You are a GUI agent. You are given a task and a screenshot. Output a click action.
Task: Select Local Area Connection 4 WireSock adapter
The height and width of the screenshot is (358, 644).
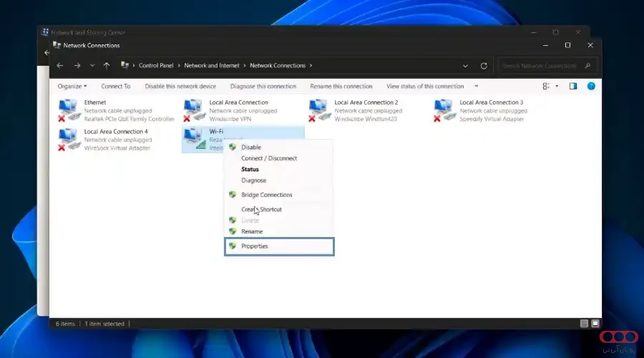(69, 139)
